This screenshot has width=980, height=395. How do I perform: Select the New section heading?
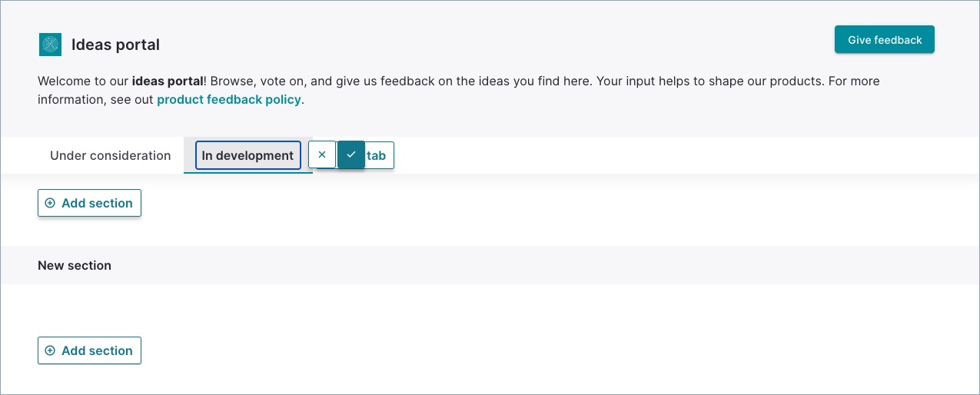pos(75,265)
